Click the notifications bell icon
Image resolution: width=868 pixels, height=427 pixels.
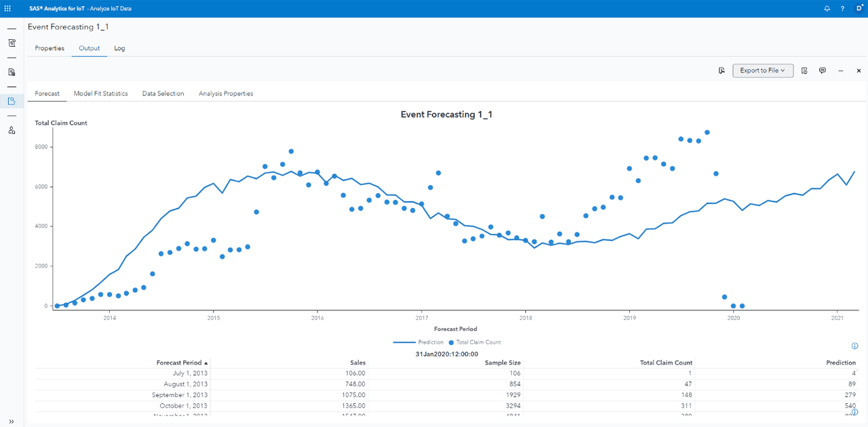point(827,8)
